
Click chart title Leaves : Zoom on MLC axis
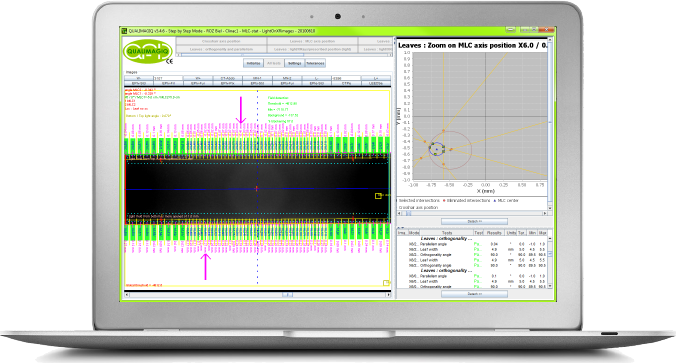pyautogui.click(x=473, y=45)
